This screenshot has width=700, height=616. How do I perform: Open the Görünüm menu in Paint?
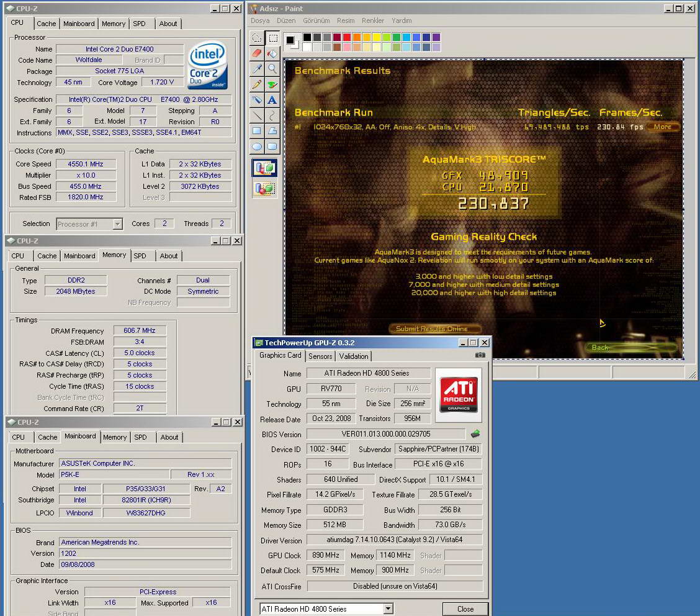316,20
